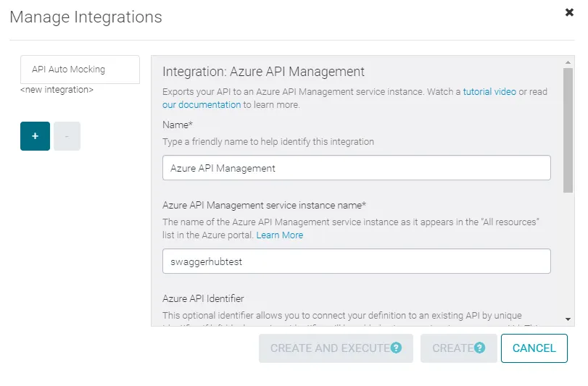Show help icon on Create button
Screen dimensions: 588x386
pyautogui.click(x=480, y=348)
